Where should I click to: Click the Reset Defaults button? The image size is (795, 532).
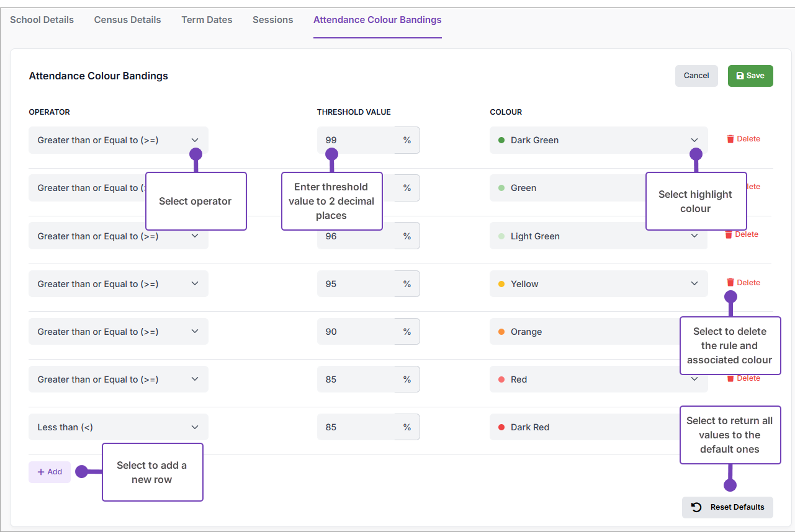[x=727, y=507]
